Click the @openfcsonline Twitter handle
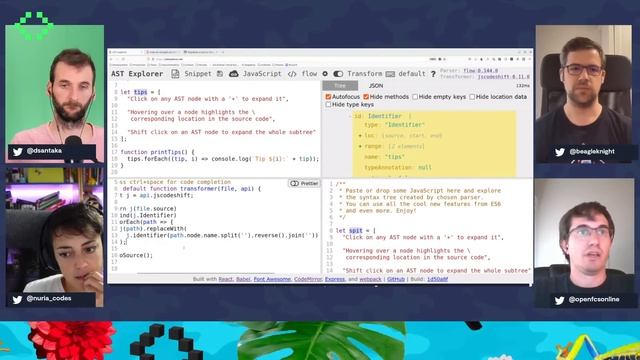Viewport: 640px width, 360px height. tap(594, 299)
